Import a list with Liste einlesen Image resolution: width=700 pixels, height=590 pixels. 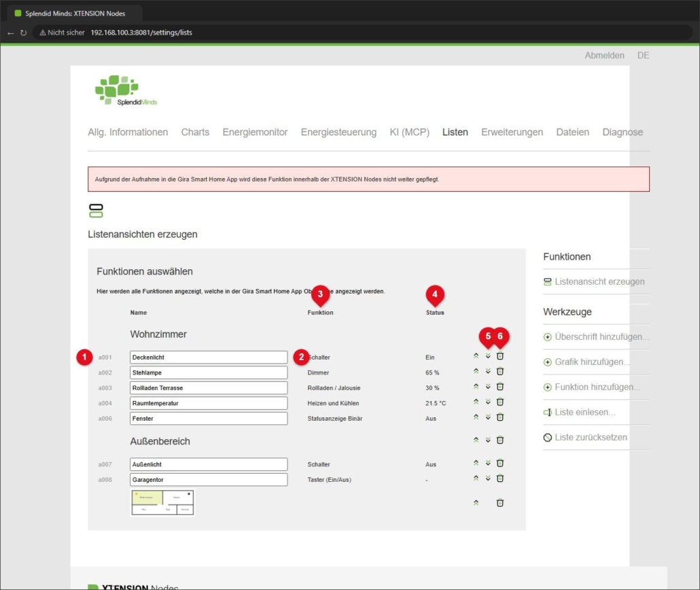pos(580,412)
